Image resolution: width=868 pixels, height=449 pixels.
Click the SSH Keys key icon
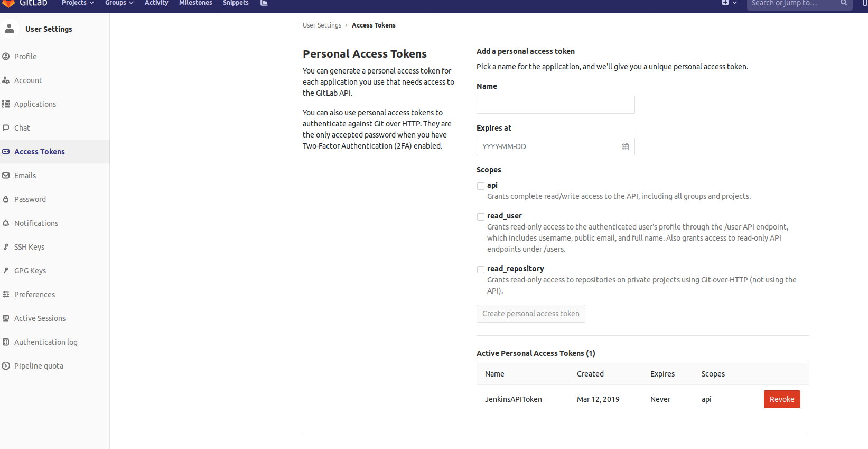[x=6, y=247]
